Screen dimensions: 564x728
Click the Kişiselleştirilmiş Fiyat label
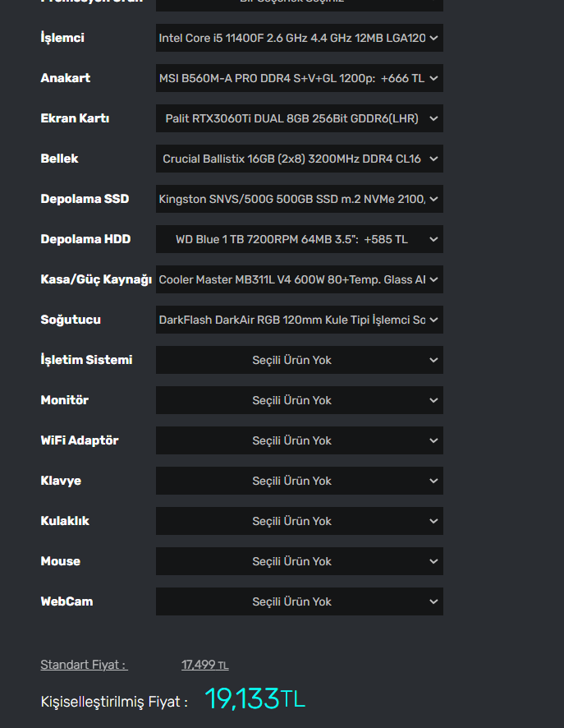point(114,702)
